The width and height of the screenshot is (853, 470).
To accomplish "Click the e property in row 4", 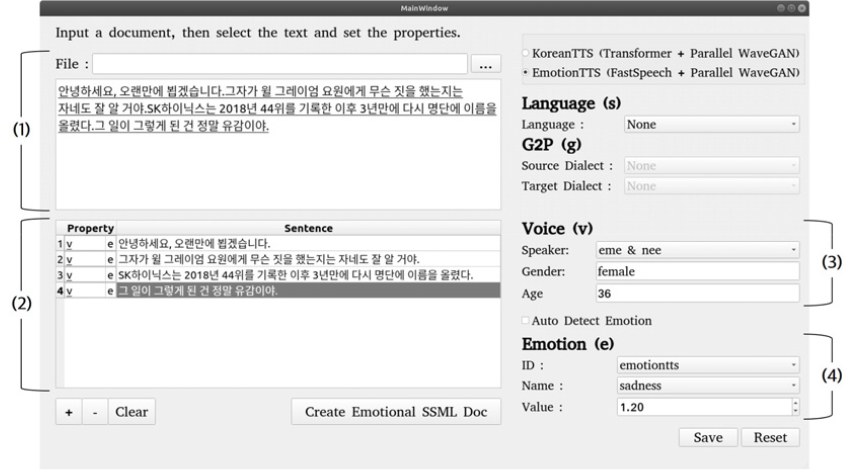I will [x=110, y=291].
